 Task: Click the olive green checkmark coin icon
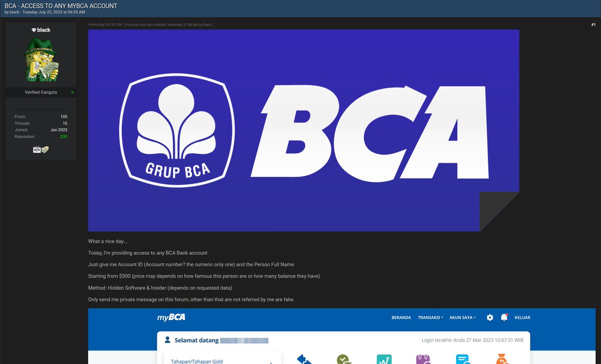(344, 359)
